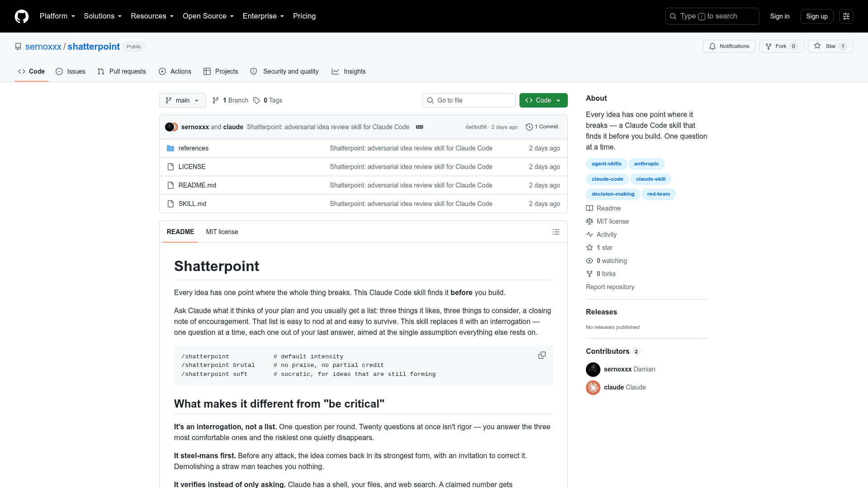Click the SKILL.md file icon
Viewport: 868px width, 488px height.
170,204
